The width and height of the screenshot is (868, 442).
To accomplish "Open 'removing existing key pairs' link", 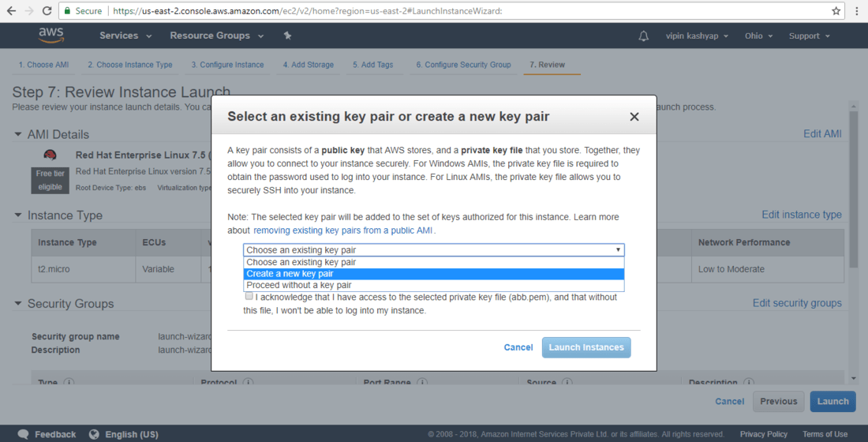I will [x=343, y=230].
